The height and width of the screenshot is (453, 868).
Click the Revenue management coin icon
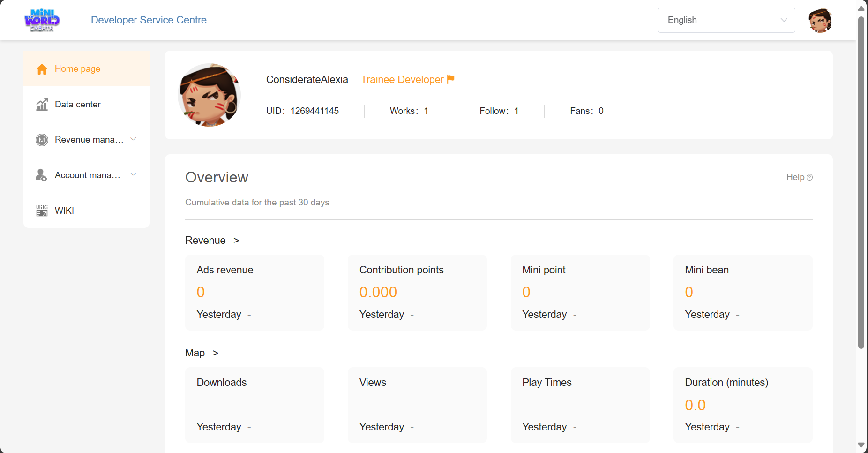click(42, 140)
